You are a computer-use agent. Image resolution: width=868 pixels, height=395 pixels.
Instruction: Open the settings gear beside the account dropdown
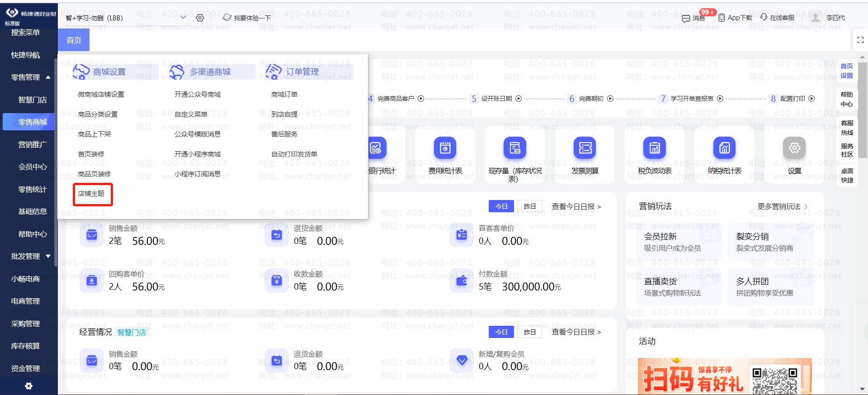click(200, 18)
